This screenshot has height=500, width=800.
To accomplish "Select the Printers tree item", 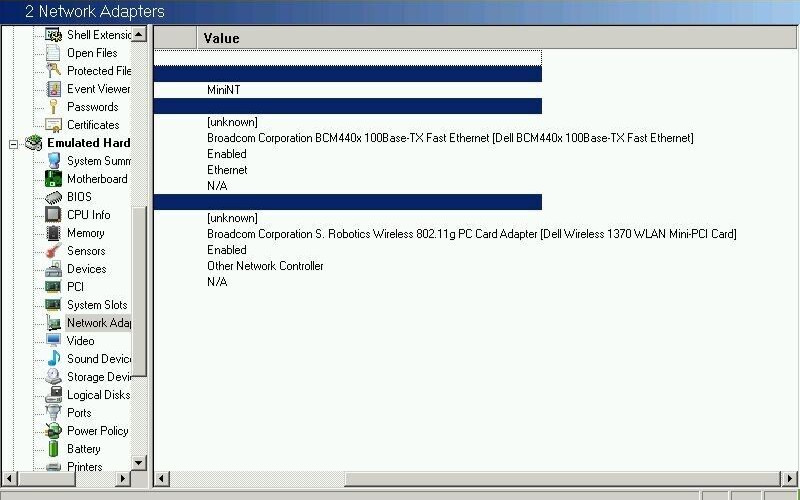I will tap(84, 466).
